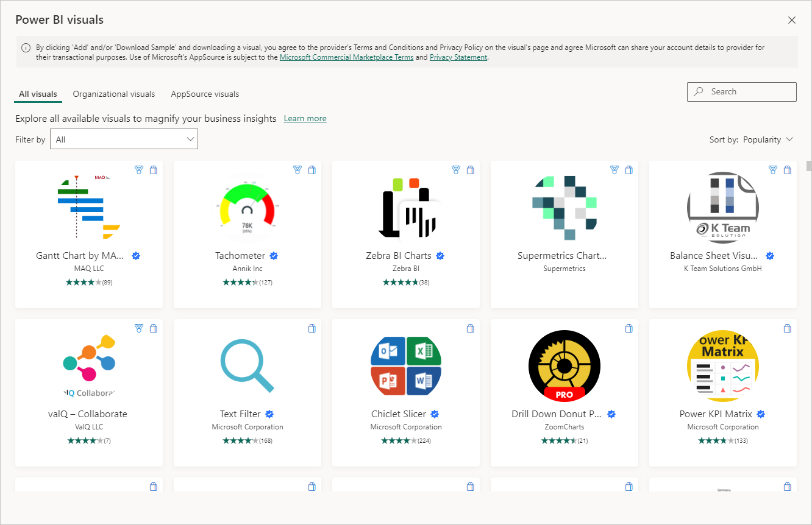Image resolution: width=812 pixels, height=525 pixels.
Task: Click the in-app purchase icon on Supermetrics Chart card
Action: pyautogui.click(x=614, y=170)
